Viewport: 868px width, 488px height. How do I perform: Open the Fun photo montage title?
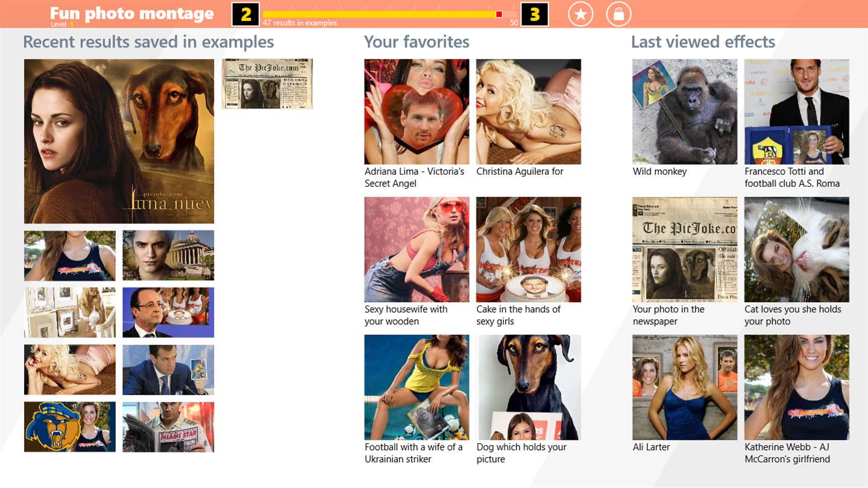131,13
